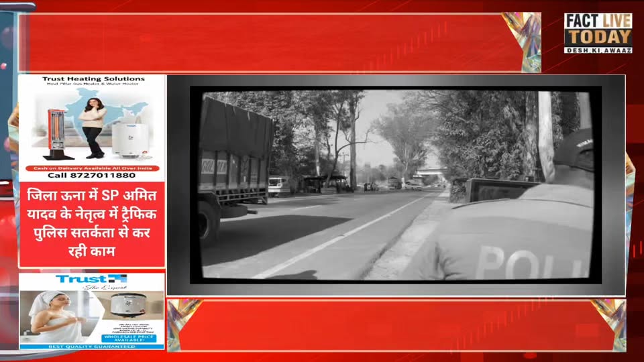Image resolution: width=644 pixels, height=362 pixels.
Task: Click the woman in towel ad photo
Action: 50,315
